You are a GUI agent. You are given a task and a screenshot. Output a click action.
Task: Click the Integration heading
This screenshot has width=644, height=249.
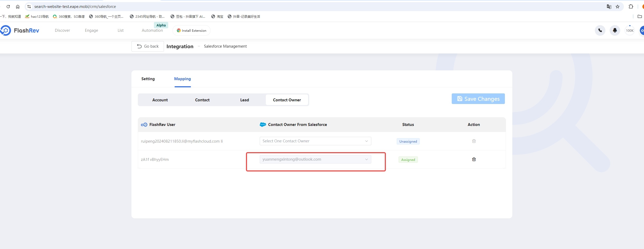[x=180, y=47]
